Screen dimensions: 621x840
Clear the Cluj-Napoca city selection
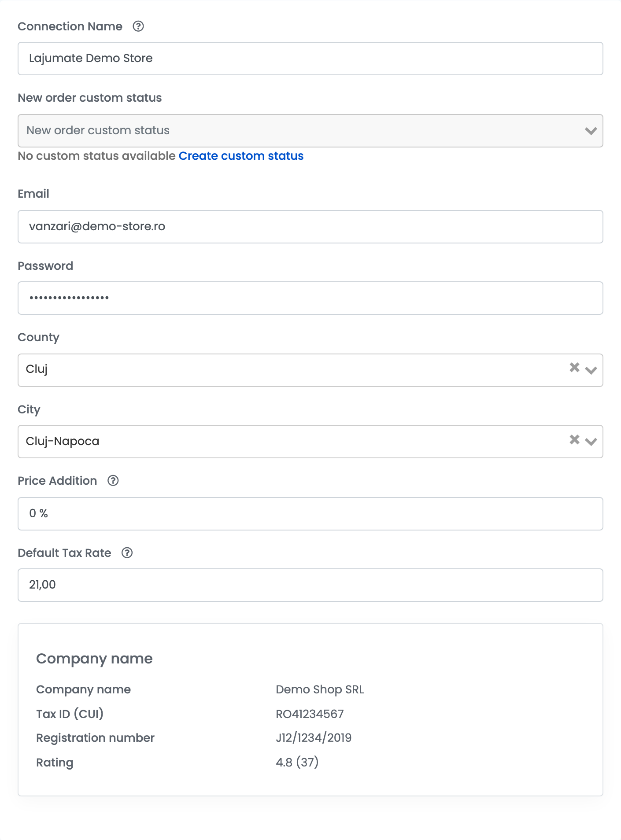coord(574,440)
